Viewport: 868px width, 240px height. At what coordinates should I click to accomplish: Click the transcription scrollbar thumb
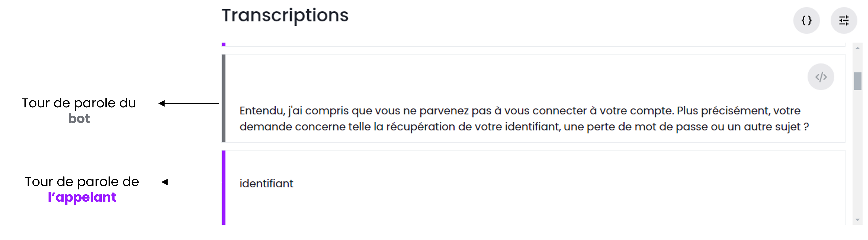pos(857,81)
